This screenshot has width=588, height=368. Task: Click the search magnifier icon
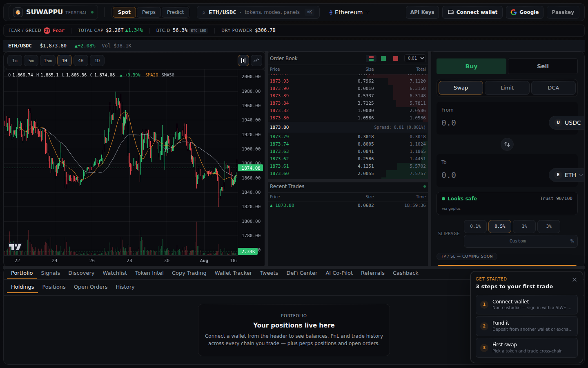point(204,13)
